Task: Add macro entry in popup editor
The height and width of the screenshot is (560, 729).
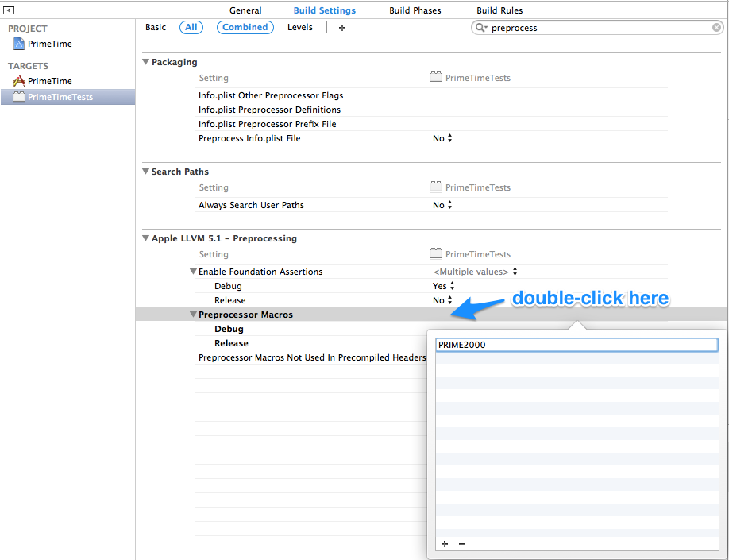Action: pyautogui.click(x=445, y=544)
